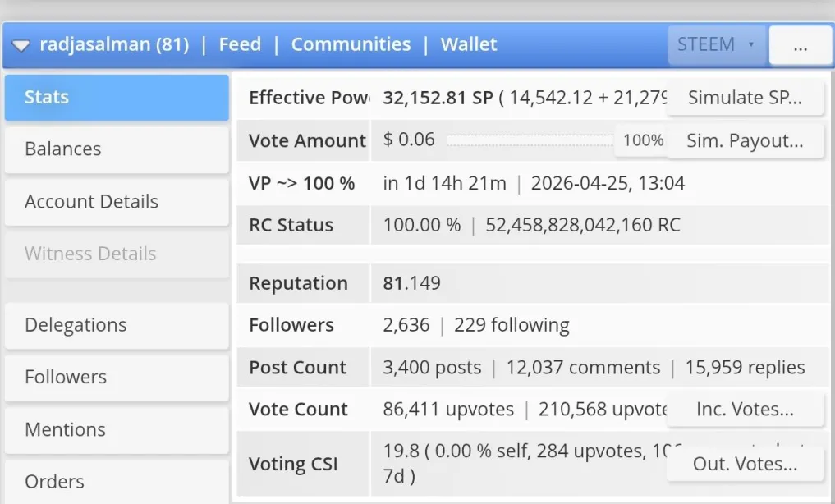This screenshot has width=835, height=504.
Task: View the Followers sidebar tab
Action: coord(117,378)
